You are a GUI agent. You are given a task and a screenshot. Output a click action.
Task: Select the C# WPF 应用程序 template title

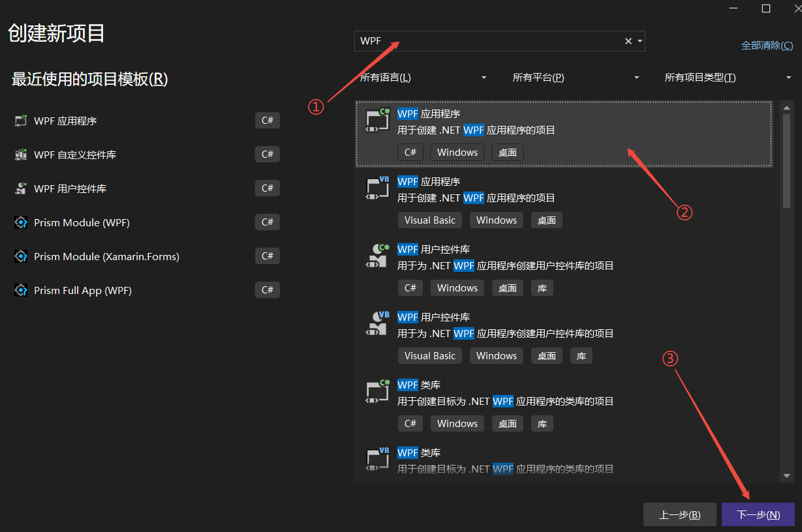tap(429, 113)
